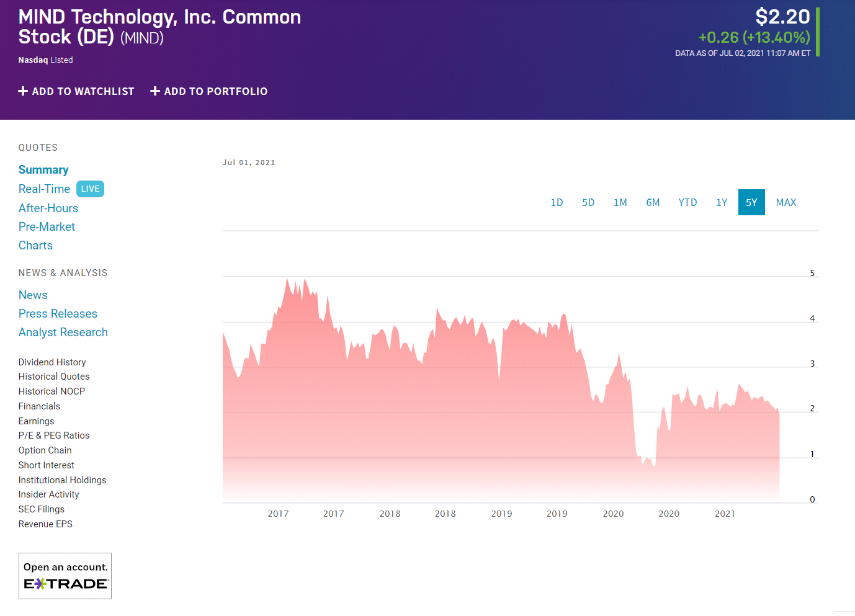
Task: Click the plus icon for Add to Portfolio
Action: [155, 91]
